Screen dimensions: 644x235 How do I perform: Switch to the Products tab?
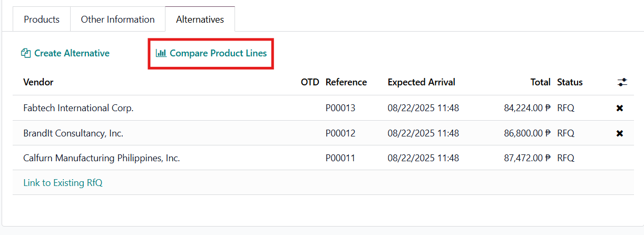tap(42, 19)
